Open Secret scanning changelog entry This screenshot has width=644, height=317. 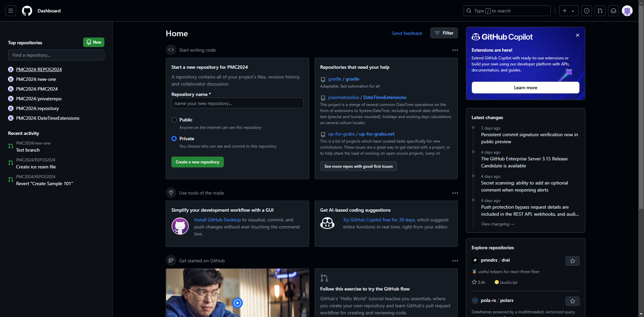(524, 187)
